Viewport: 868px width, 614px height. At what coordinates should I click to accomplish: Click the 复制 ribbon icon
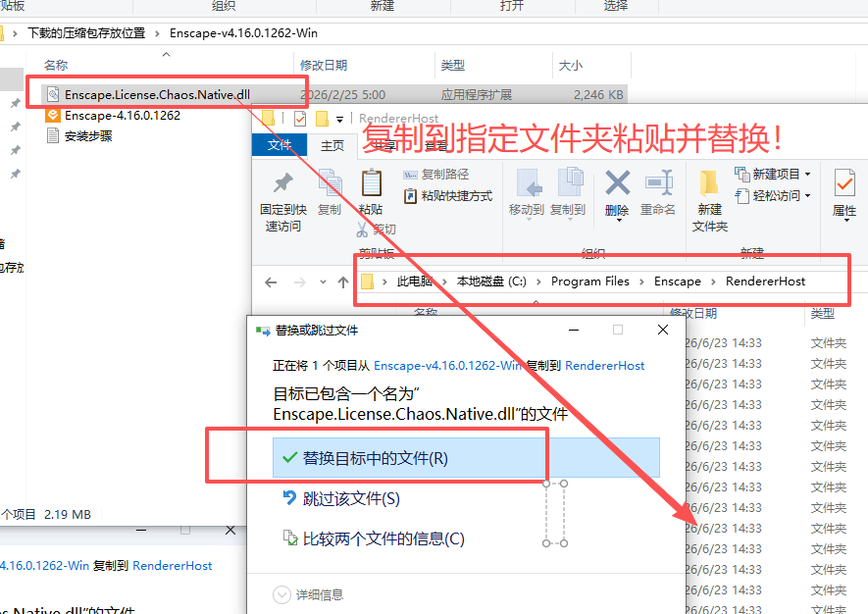[x=330, y=182]
